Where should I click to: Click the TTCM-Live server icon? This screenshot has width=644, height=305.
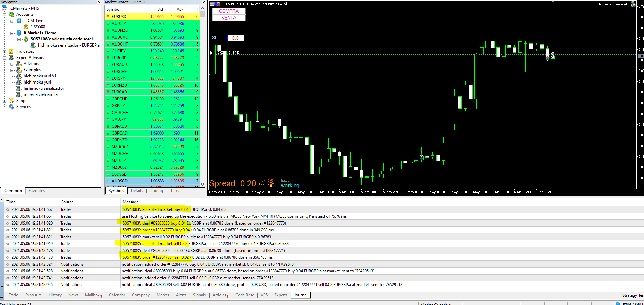click(x=19, y=21)
